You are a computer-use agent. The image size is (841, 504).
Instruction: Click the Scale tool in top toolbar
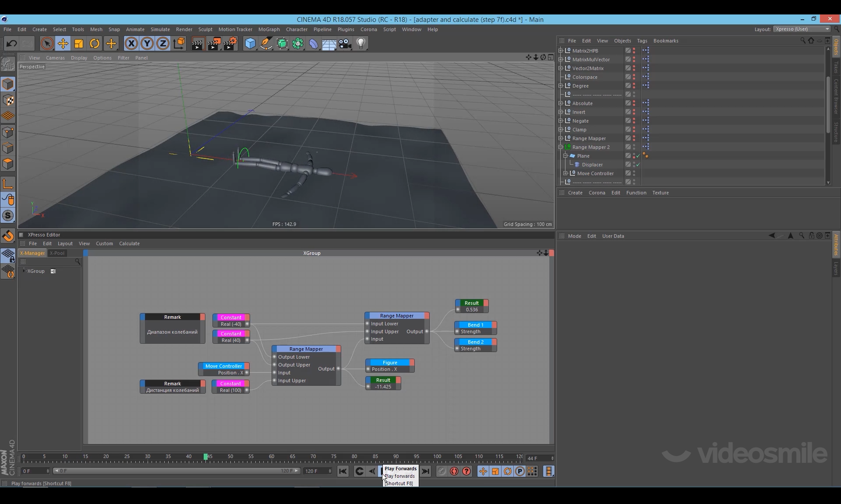click(79, 43)
